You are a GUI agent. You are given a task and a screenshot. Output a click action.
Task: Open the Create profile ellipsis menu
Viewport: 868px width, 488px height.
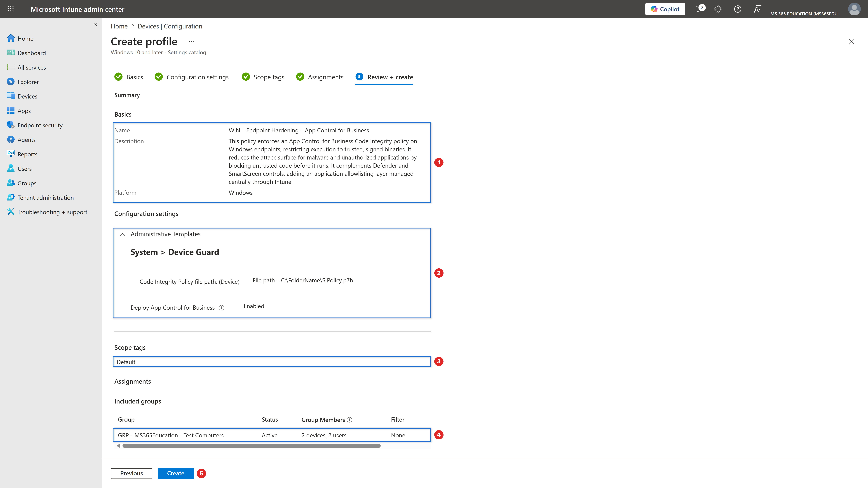191,41
